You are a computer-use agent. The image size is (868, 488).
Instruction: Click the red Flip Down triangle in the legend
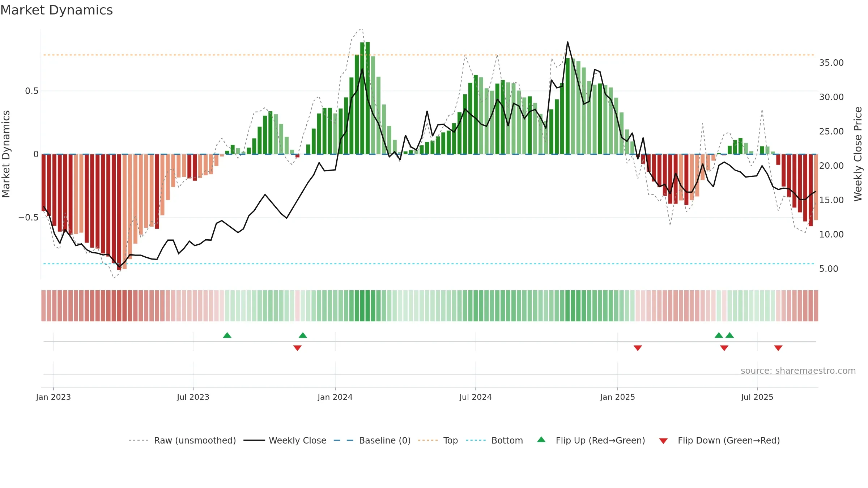[x=663, y=441]
